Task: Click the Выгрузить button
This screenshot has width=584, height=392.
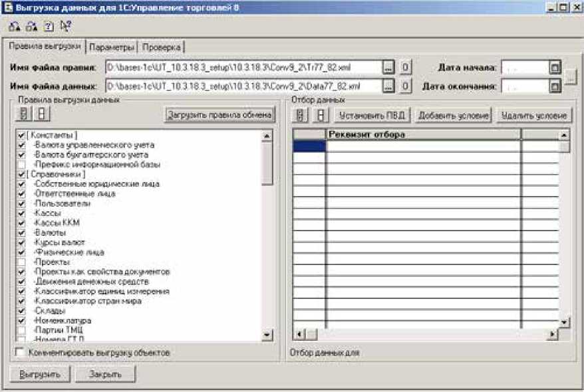Action: pos(40,374)
